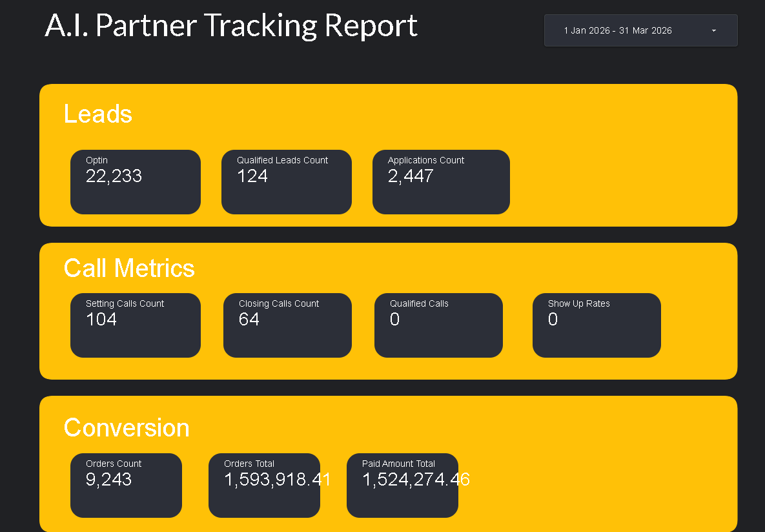Select the Leads section heading
The width and height of the screenshot is (765, 532).
coord(98,114)
